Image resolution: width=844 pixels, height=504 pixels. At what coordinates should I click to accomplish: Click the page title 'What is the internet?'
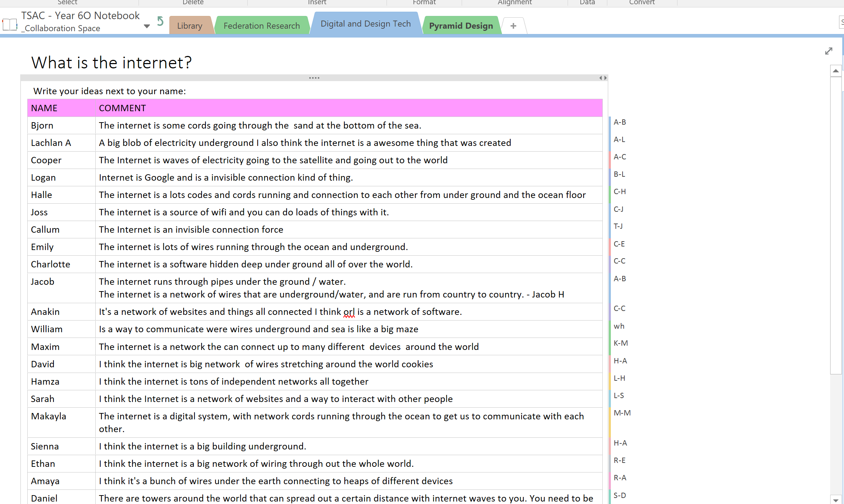(112, 63)
